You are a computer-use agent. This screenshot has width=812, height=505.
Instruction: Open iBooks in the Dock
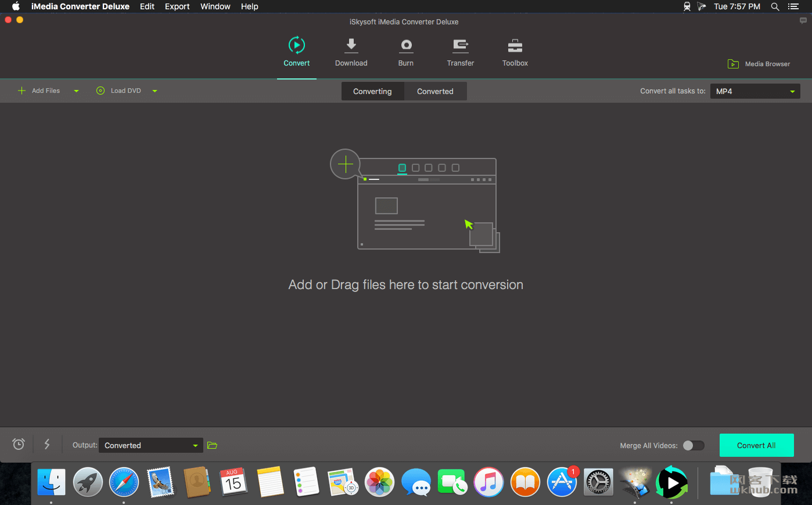coord(525,482)
